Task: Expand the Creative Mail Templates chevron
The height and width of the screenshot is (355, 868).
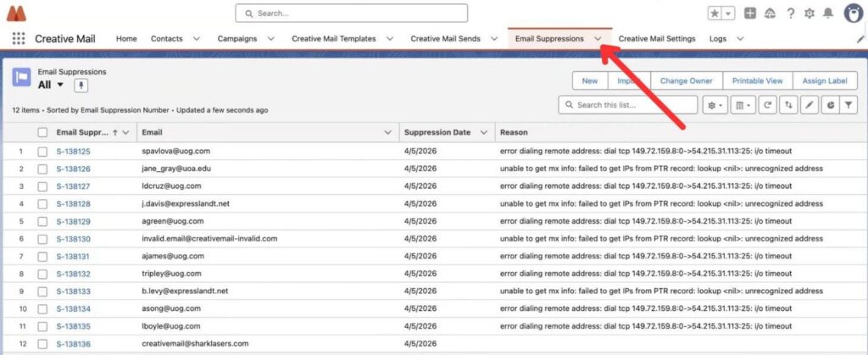Action: (x=390, y=39)
